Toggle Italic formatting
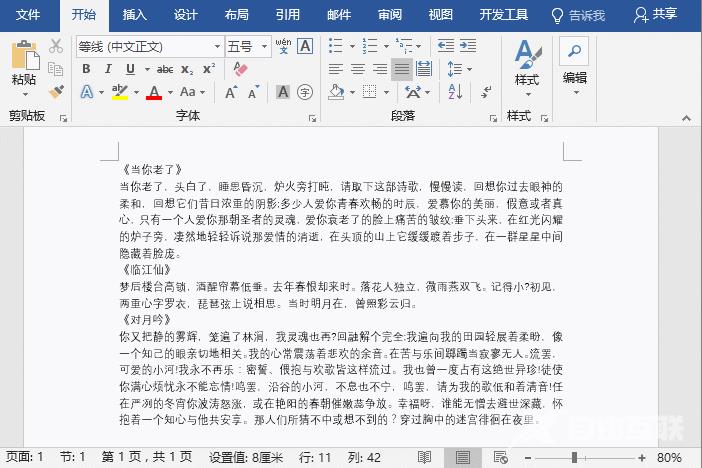The height and width of the screenshot is (468, 702). [x=108, y=69]
